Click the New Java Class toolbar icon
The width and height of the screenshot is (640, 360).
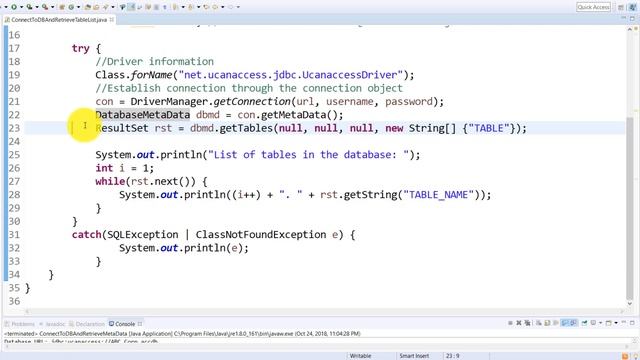[x=71, y=7]
